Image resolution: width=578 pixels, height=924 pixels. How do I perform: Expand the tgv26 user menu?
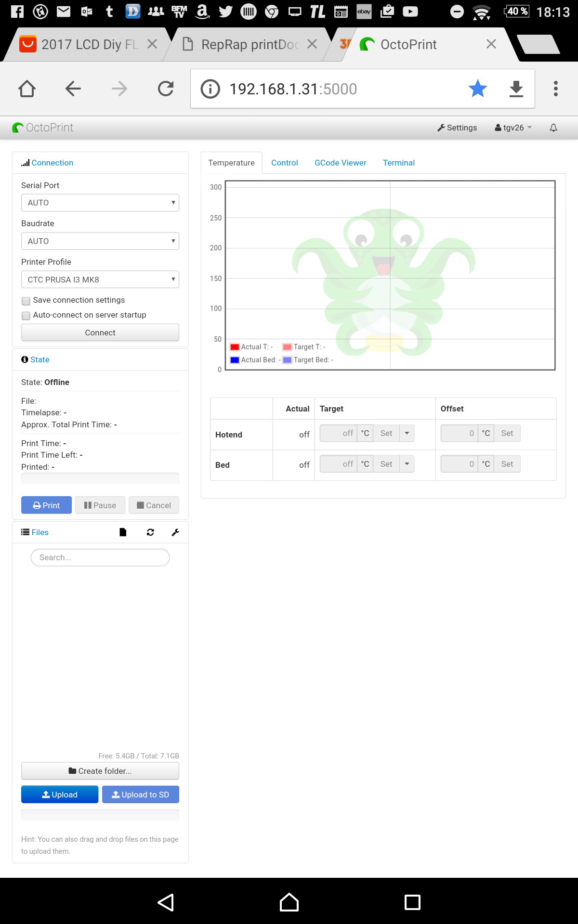pyautogui.click(x=513, y=128)
